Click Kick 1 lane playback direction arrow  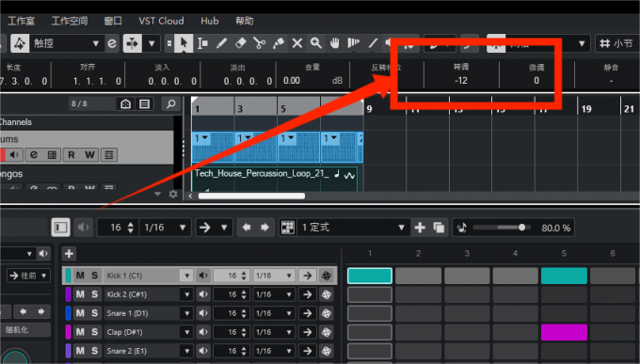tap(308, 276)
